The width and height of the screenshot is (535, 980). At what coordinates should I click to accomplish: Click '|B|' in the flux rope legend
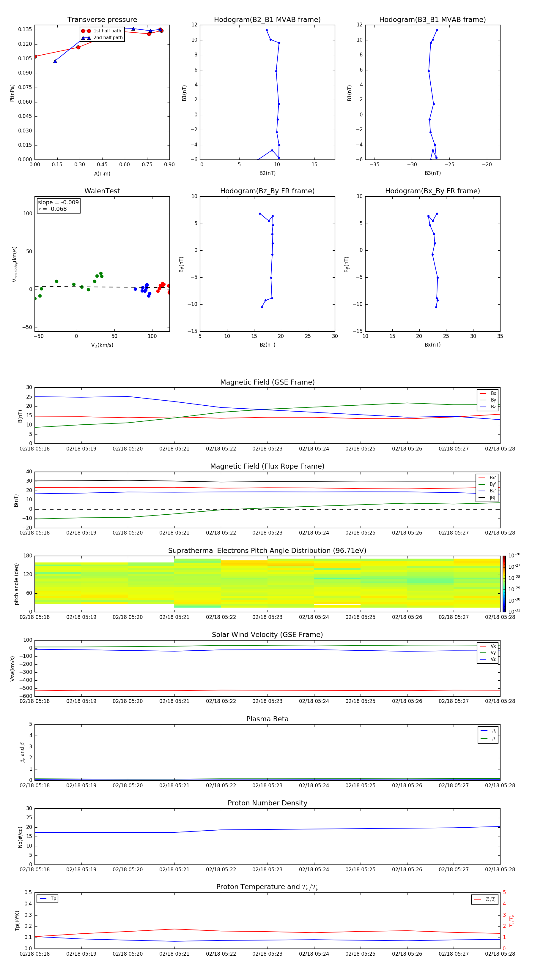(x=492, y=498)
